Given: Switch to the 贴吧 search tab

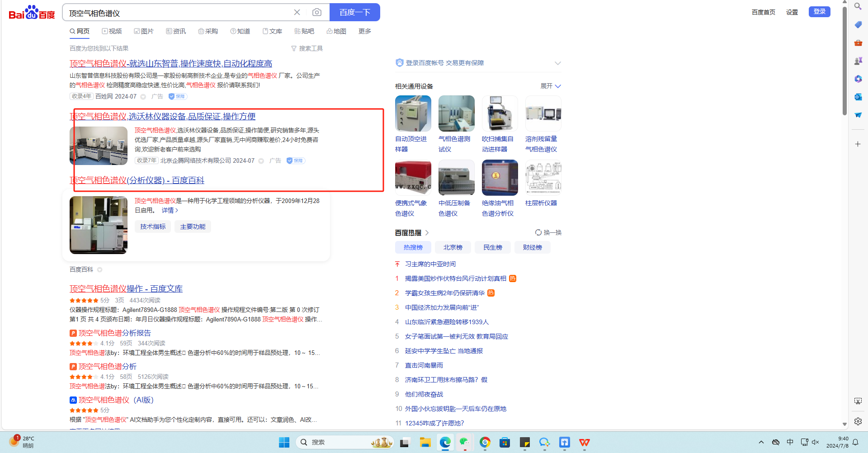Looking at the screenshot, I should click(304, 31).
